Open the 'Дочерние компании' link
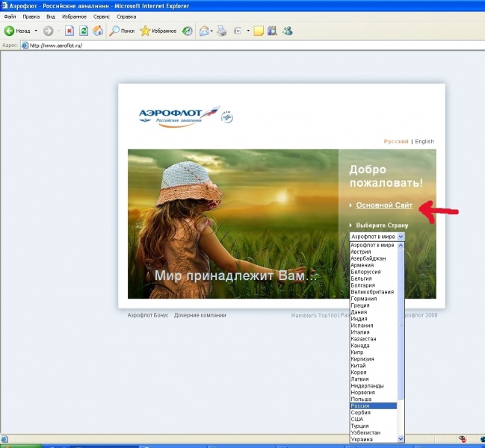 point(200,315)
